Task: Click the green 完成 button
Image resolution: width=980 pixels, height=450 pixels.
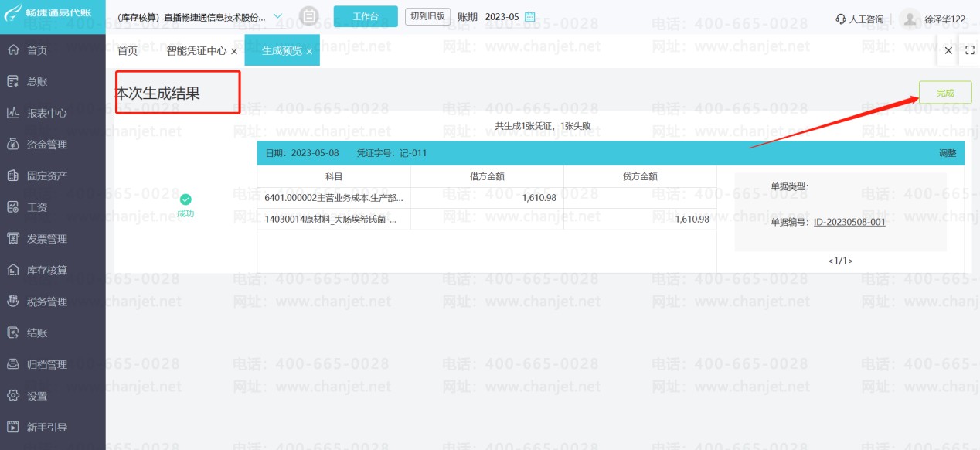Action: [x=944, y=93]
